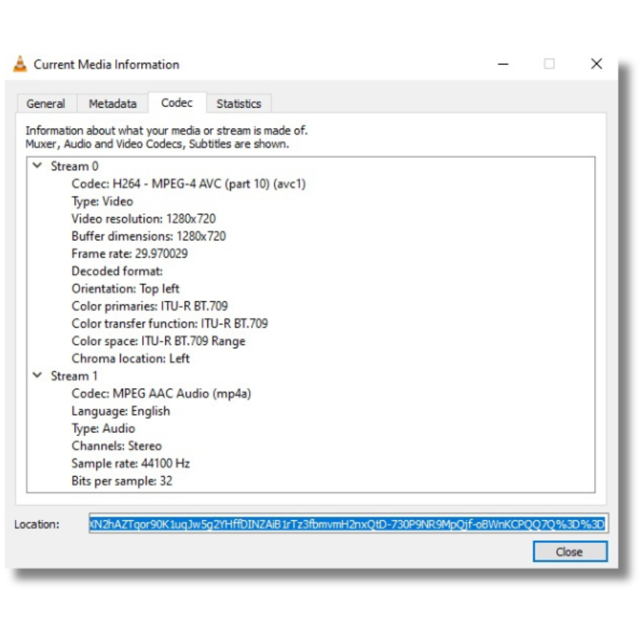Select the Buffer dimensions row
Viewport: 644px width, 644px height.
coord(148,236)
